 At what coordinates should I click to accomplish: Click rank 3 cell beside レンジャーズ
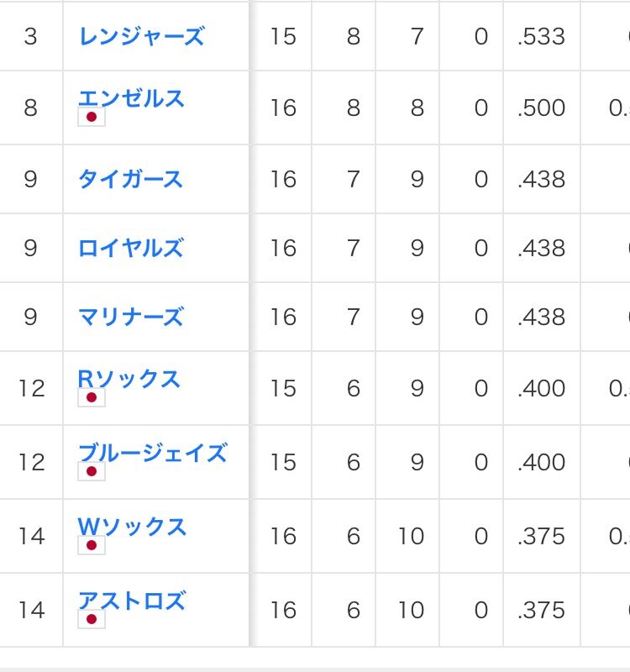(31, 36)
